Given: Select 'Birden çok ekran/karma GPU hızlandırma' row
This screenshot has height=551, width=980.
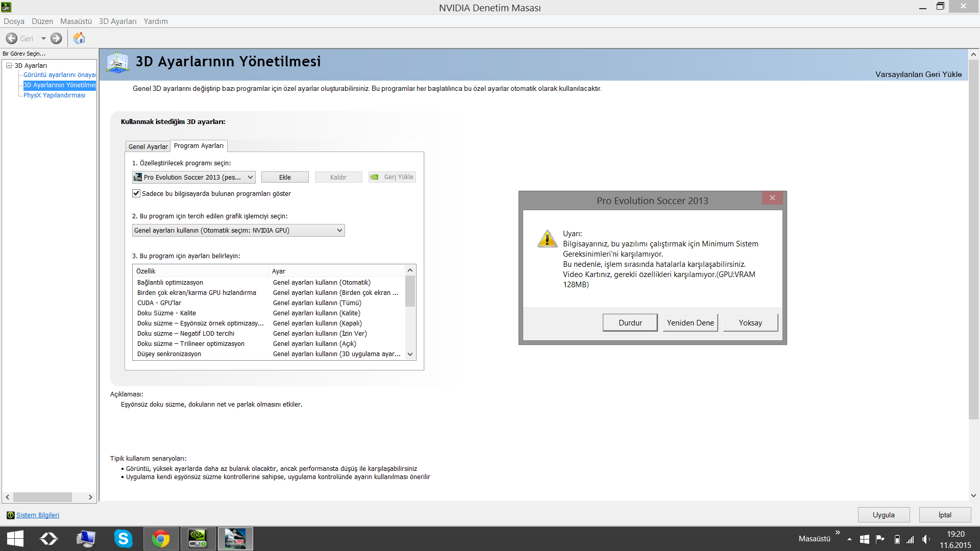Looking at the screenshot, I should [x=269, y=293].
